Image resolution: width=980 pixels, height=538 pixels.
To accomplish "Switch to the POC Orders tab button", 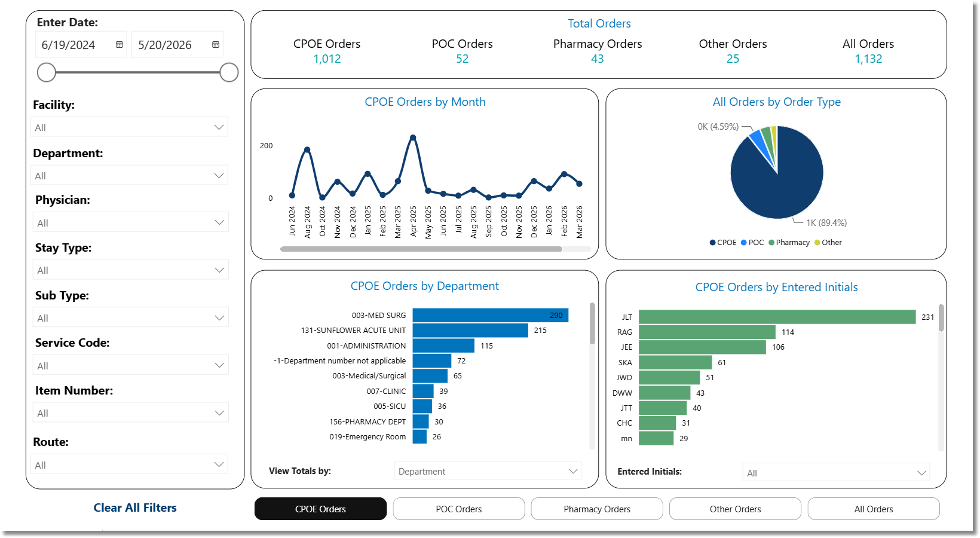I will click(x=459, y=509).
